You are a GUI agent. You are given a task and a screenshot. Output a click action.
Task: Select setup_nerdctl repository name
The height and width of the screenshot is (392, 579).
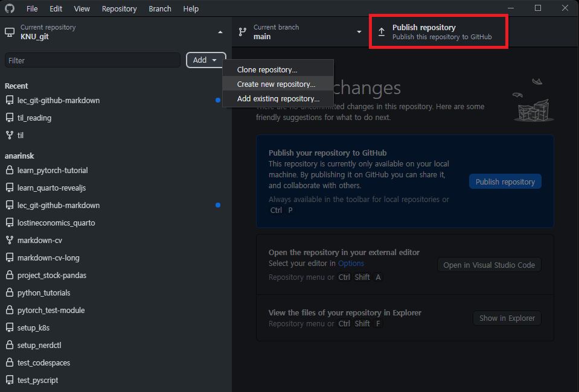[39, 345]
